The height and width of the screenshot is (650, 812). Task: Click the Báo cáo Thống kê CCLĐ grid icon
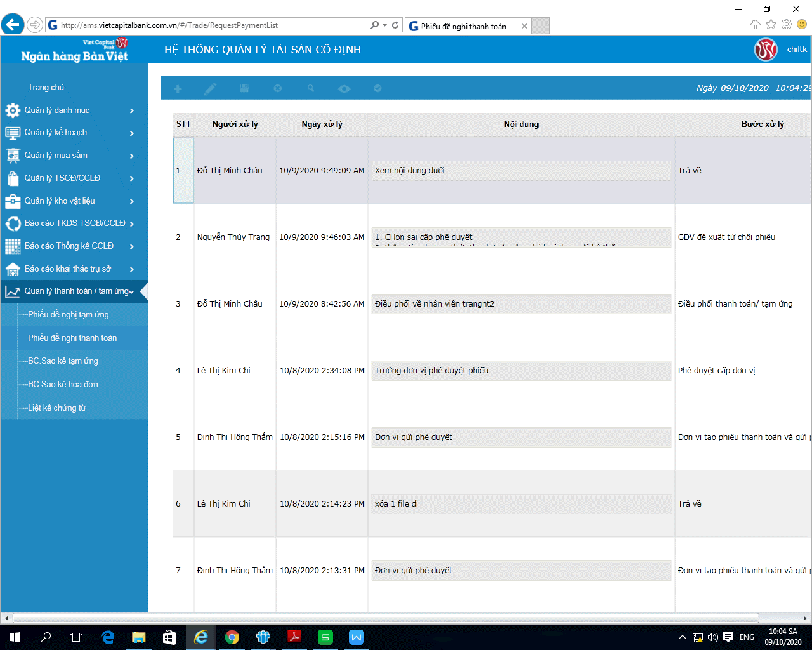pos(13,246)
